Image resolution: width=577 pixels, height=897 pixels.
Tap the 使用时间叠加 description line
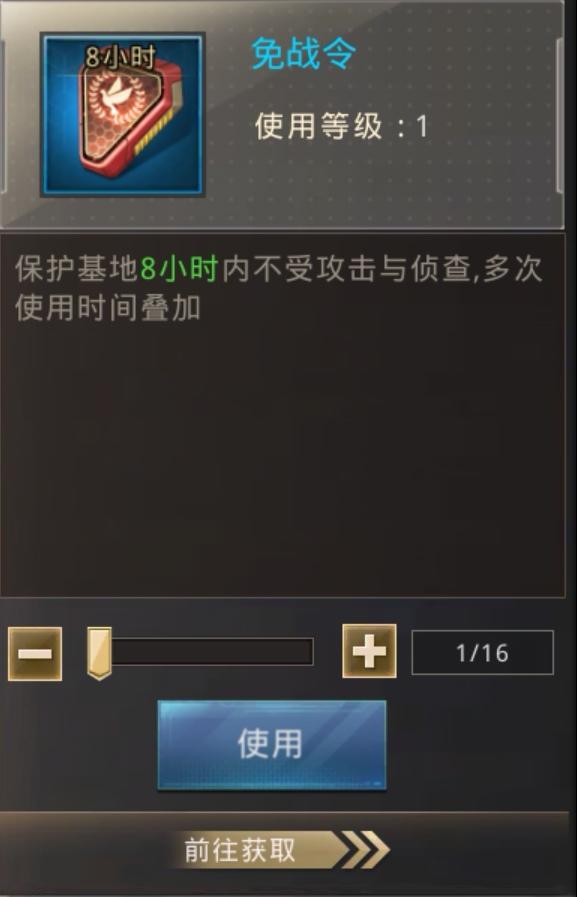108,308
